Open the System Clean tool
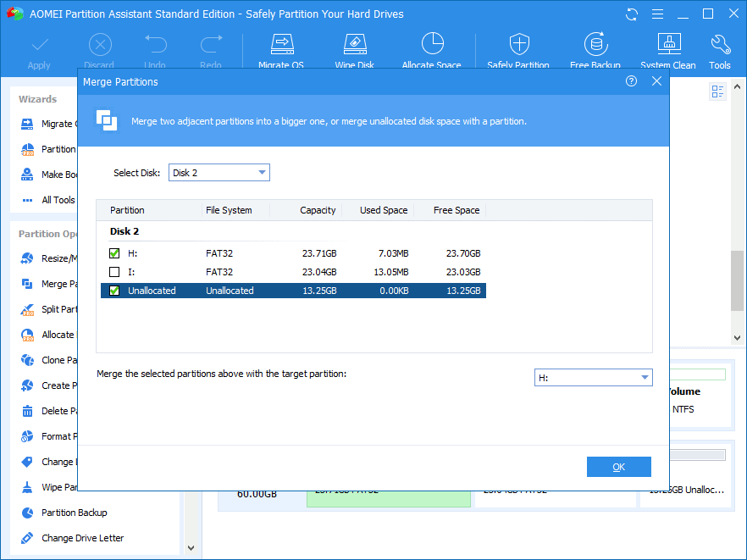This screenshot has height=560, width=747. coord(668,52)
